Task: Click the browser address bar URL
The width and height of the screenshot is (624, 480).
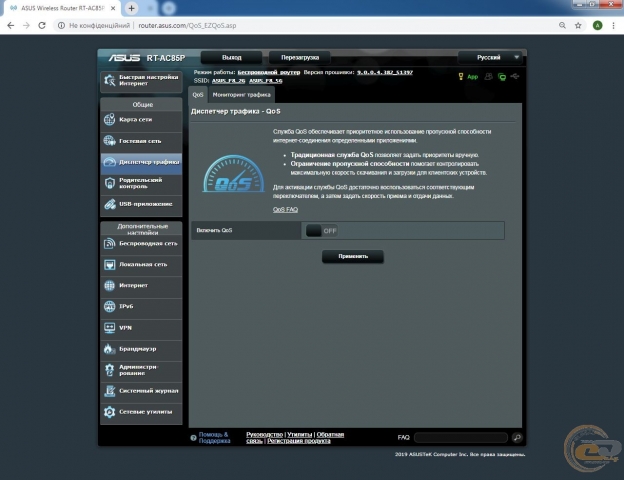Action: (187, 25)
